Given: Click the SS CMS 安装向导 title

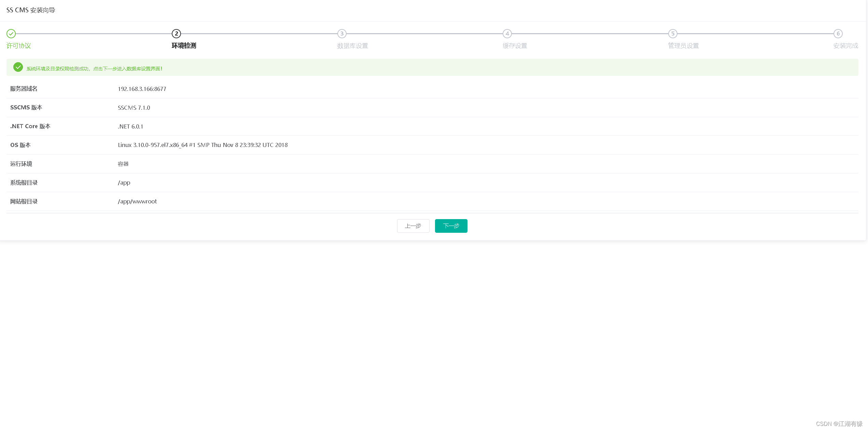Looking at the screenshot, I should tap(31, 10).
